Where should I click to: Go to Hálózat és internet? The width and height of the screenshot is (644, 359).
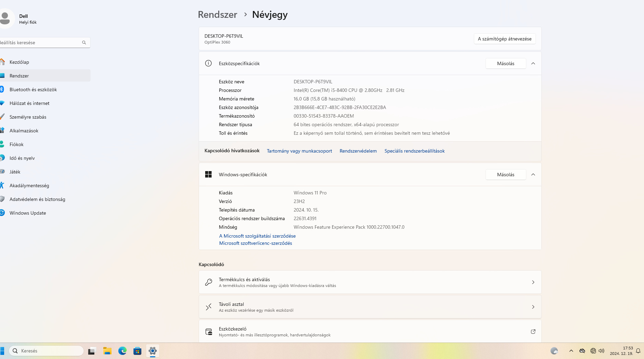45,103
